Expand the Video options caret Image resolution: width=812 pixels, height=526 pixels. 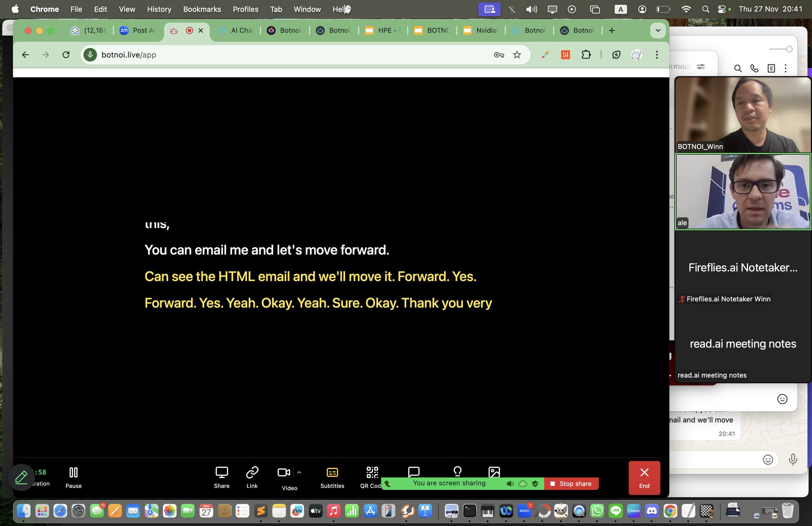(x=299, y=472)
